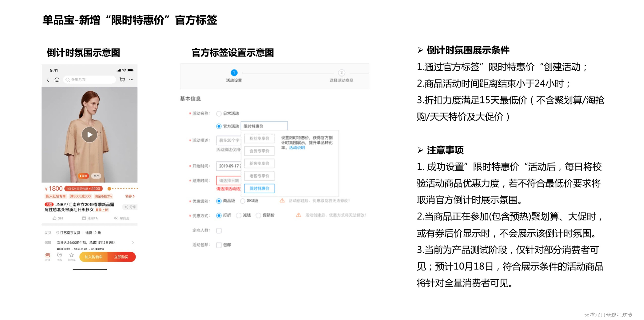Go to step 2 选择活动商品
This screenshot has width=644, height=320.
342,73
